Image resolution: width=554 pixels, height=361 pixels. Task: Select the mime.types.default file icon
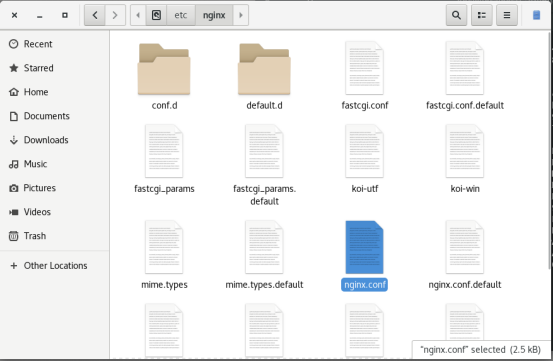pyautogui.click(x=264, y=247)
